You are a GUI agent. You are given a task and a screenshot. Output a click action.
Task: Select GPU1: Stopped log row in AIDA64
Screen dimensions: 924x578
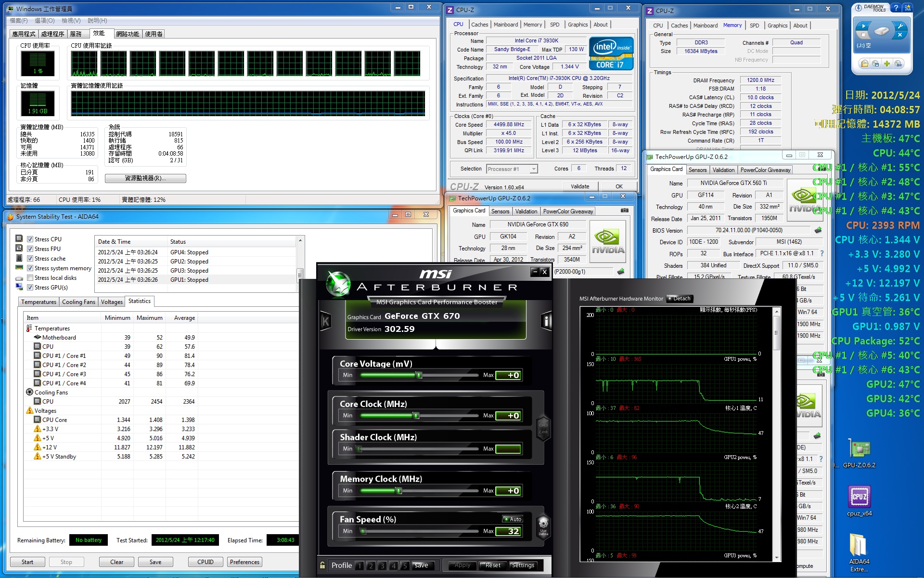coord(195,280)
